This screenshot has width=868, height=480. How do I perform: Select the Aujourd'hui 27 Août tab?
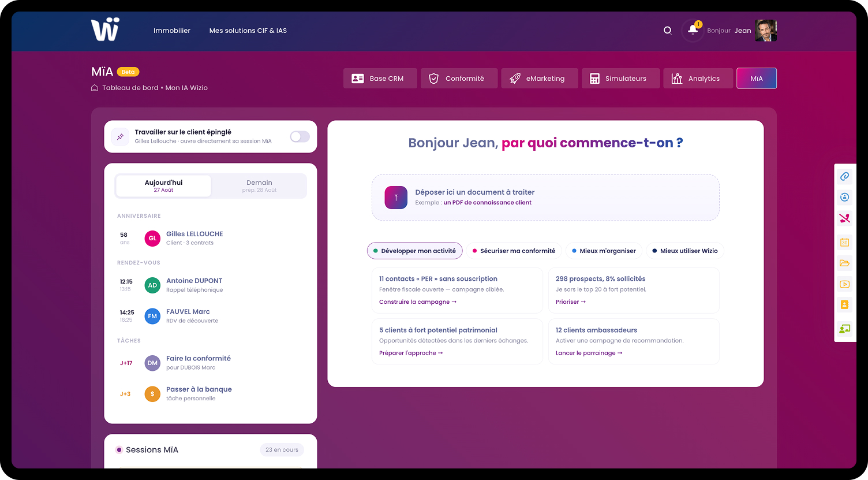click(x=163, y=186)
